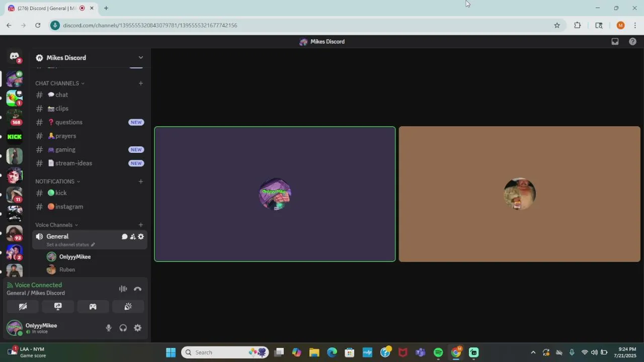This screenshot has width=644, height=362.
Task: Mute the microphone
Action: tap(108, 328)
